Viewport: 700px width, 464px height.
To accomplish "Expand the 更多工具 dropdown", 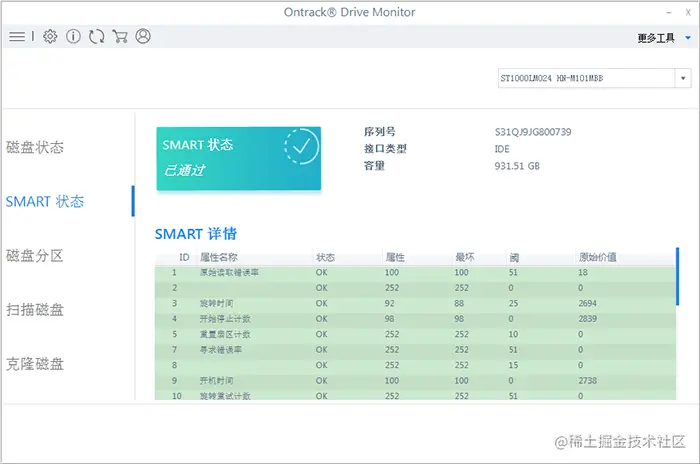I will (x=664, y=38).
